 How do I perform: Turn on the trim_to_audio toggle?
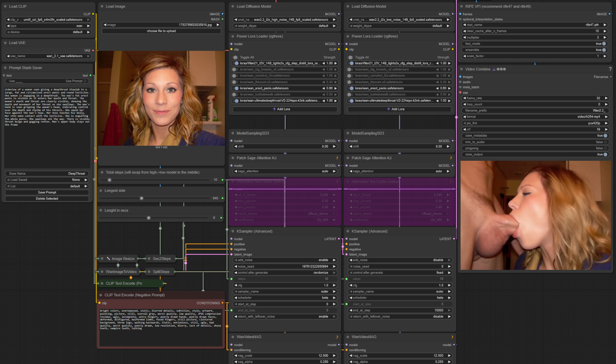[605, 142]
